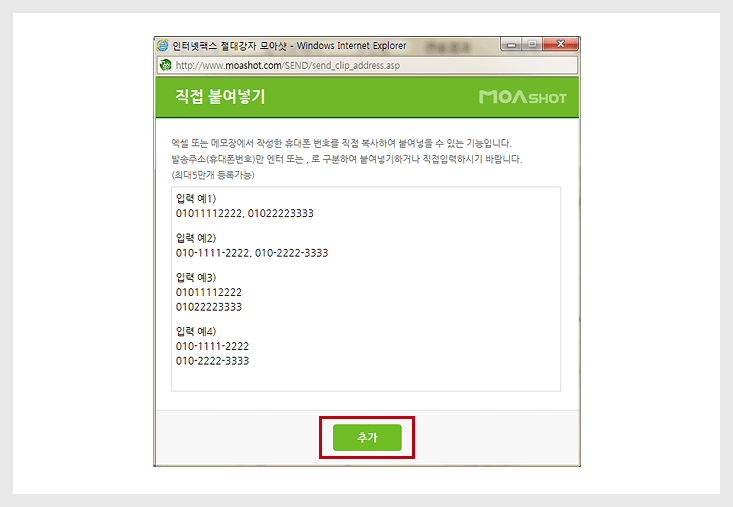Click the 입력 예2) label
The image size is (733, 507).
tap(196, 238)
